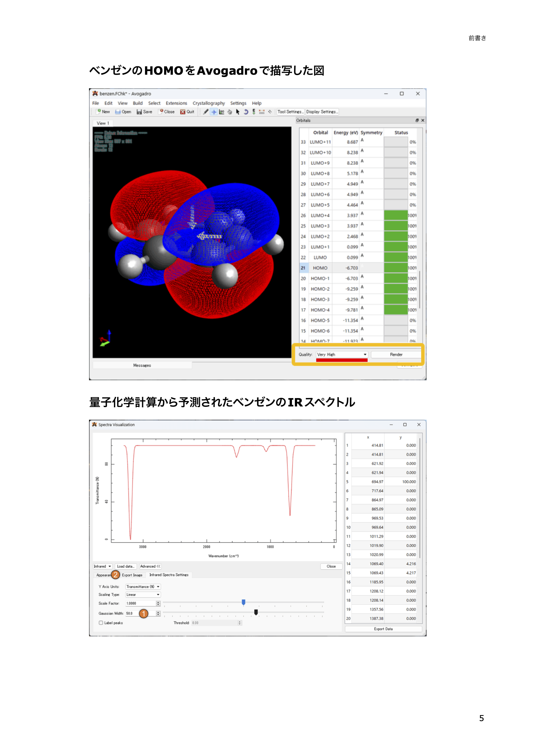Click the Close file toolbar button

point(167,112)
